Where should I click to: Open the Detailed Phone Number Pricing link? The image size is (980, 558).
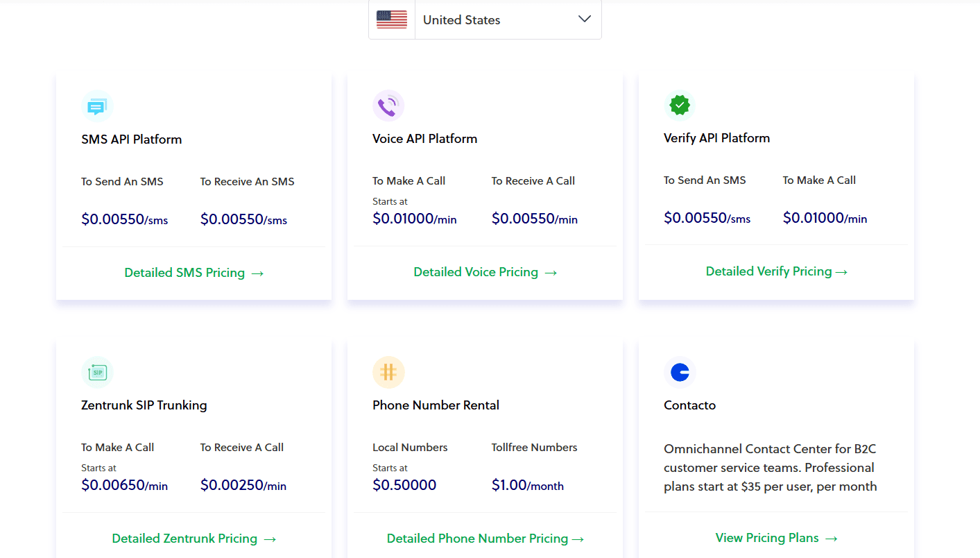[x=485, y=539]
